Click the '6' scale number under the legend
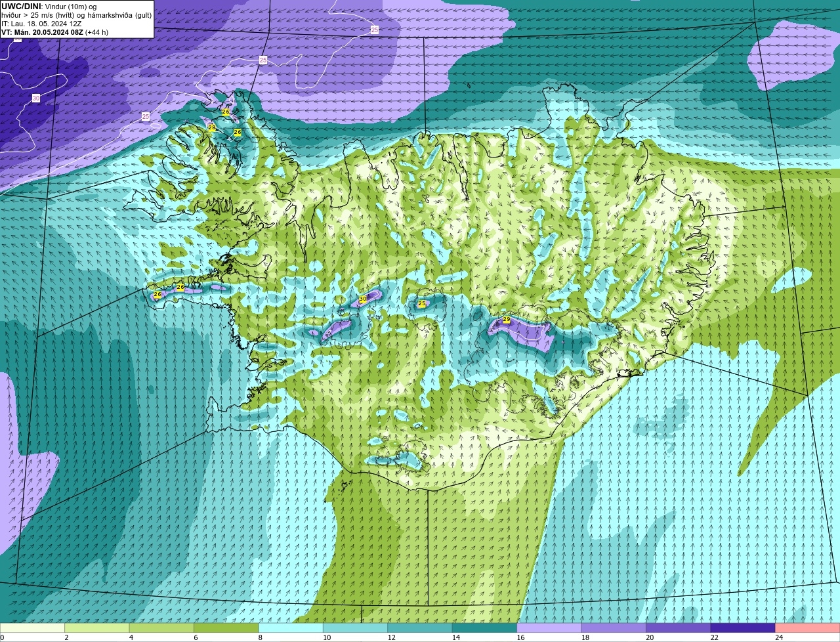The width and height of the screenshot is (840, 642). [x=196, y=637]
